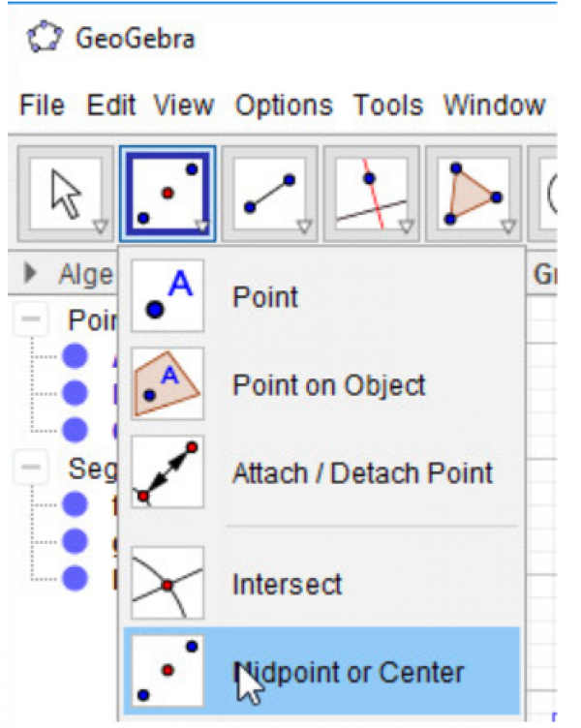Collapse the Segment group in Algebra view
This screenshot has width=581, height=728.
click(x=31, y=468)
